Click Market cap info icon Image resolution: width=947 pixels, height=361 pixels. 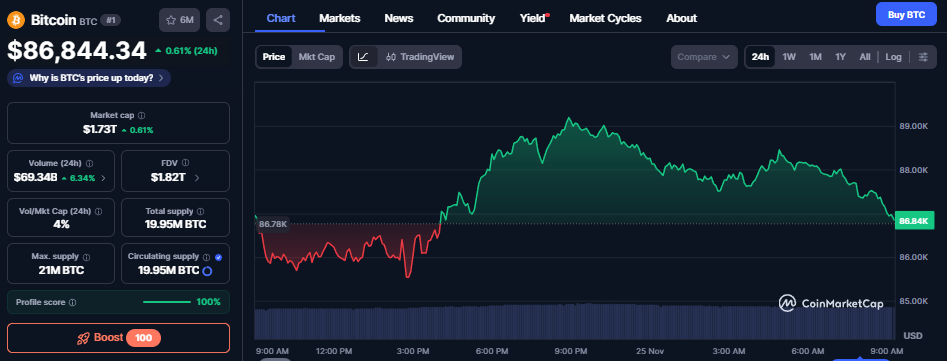(141, 115)
